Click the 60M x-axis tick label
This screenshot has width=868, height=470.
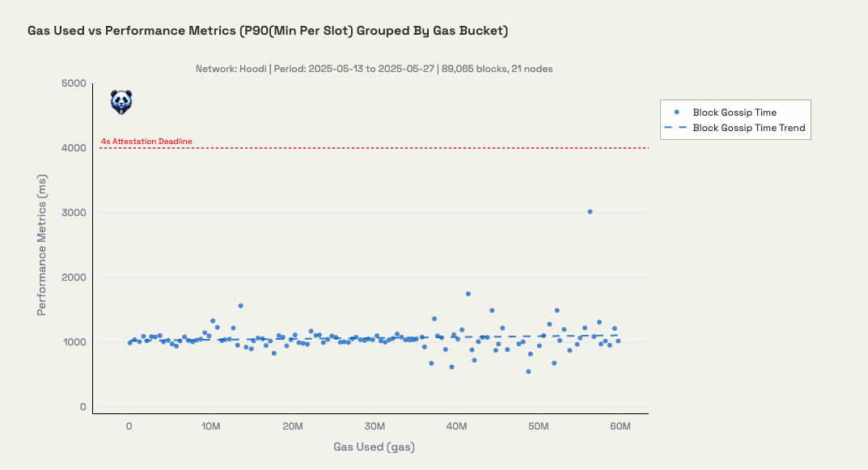(620, 426)
